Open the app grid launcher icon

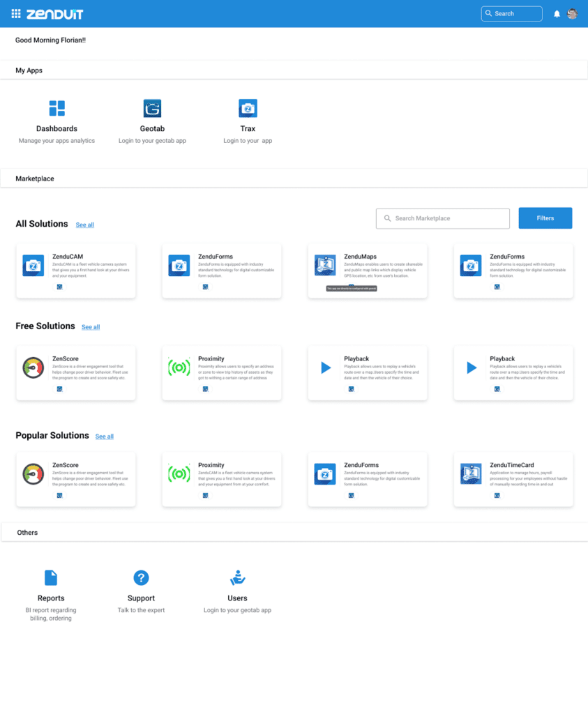click(16, 14)
